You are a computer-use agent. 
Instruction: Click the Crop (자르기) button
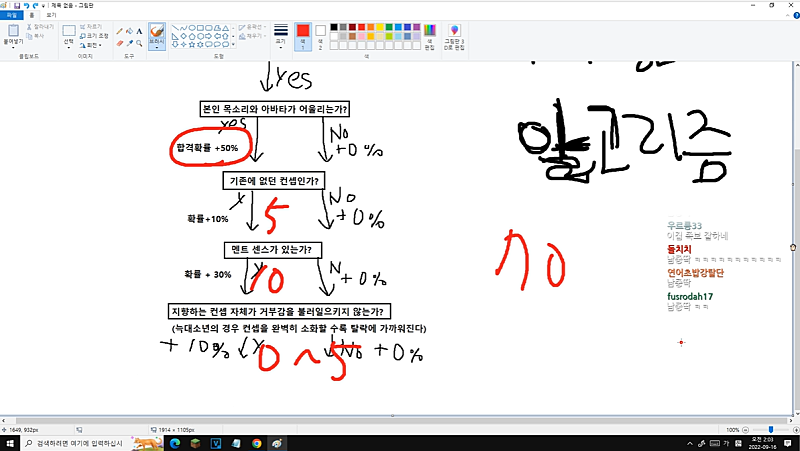[91, 27]
